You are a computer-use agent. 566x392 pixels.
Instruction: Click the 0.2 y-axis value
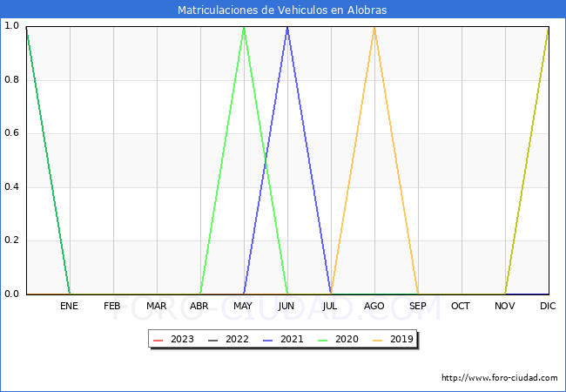11,240
